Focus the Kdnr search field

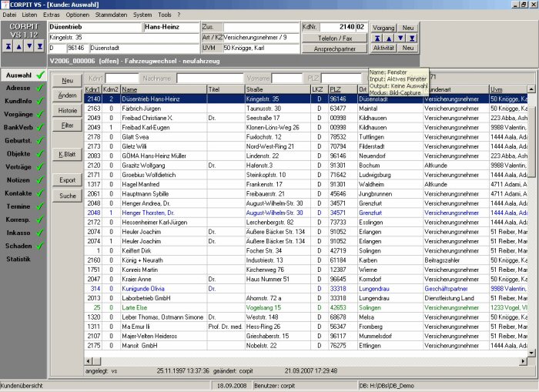pyautogui.click(x=122, y=79)
